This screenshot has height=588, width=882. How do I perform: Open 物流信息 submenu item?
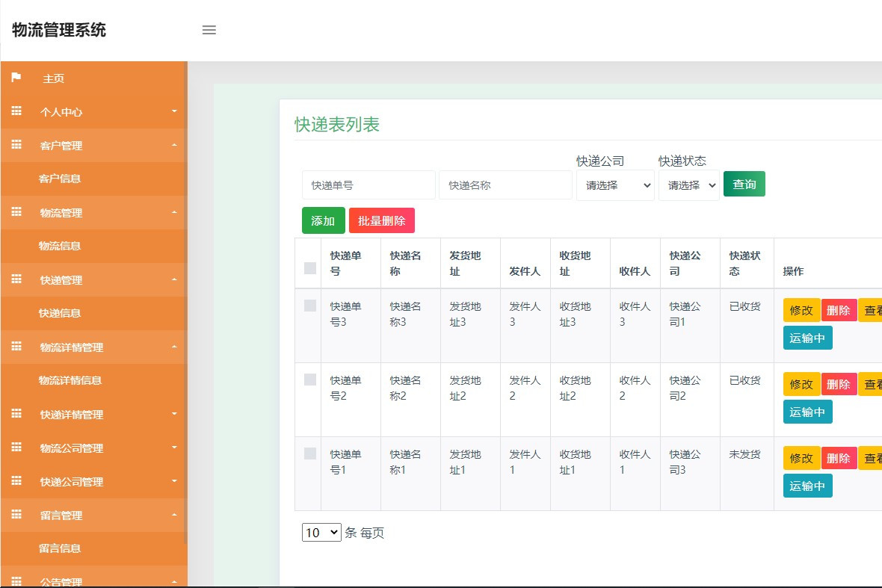[60, 246]
